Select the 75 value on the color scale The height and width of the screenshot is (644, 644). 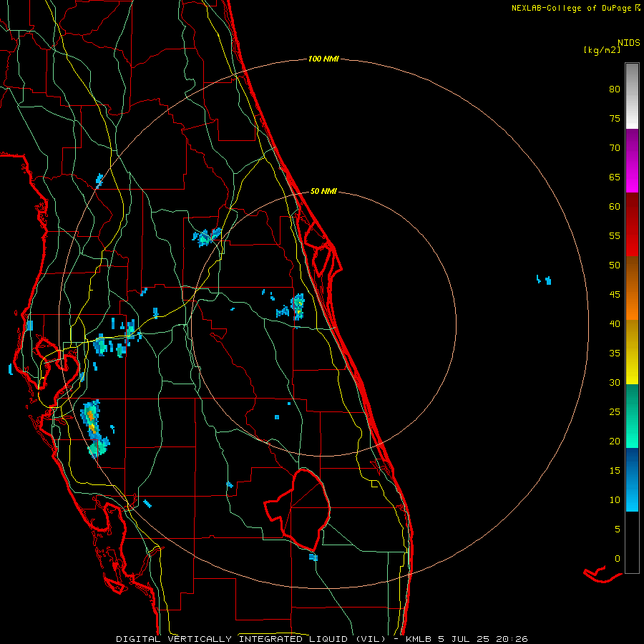615,119
